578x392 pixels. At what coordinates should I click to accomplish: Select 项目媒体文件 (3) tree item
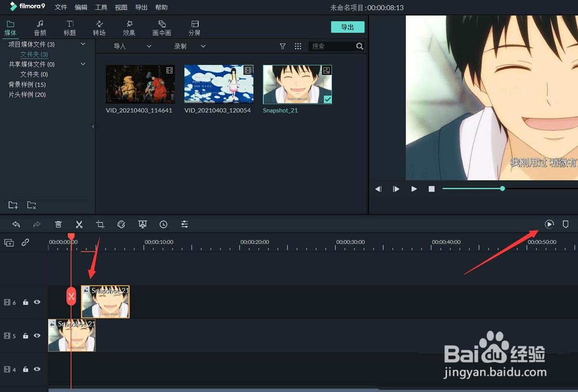(32, 44)
